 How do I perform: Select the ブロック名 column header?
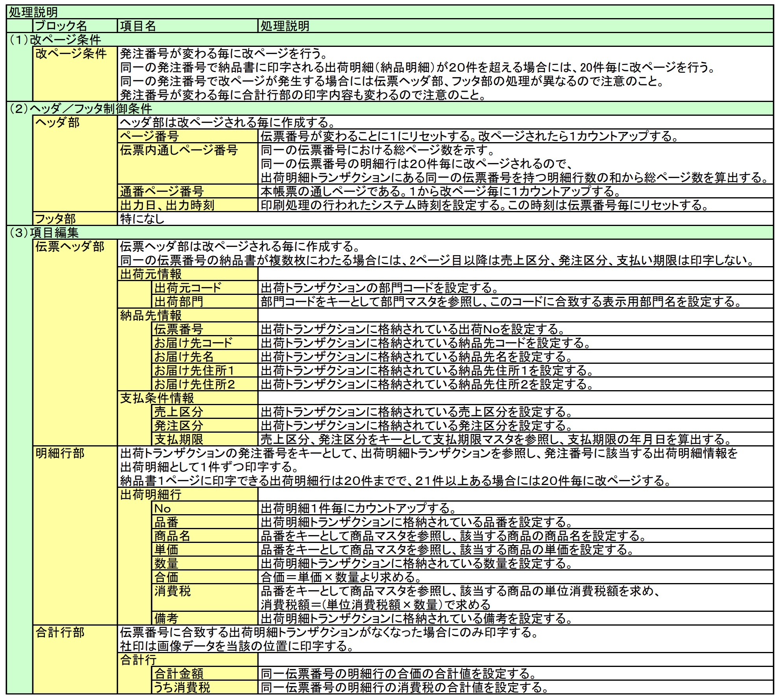[x=75, y=26]
